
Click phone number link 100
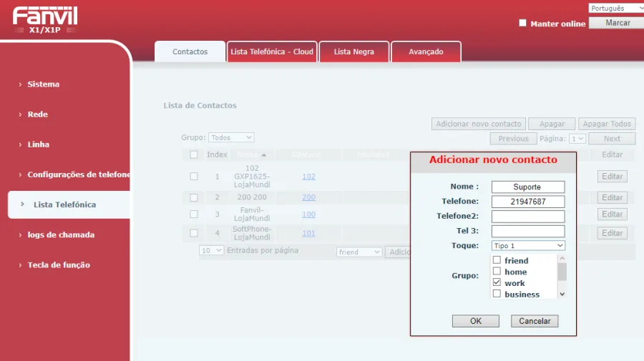(x=308, y=214)
